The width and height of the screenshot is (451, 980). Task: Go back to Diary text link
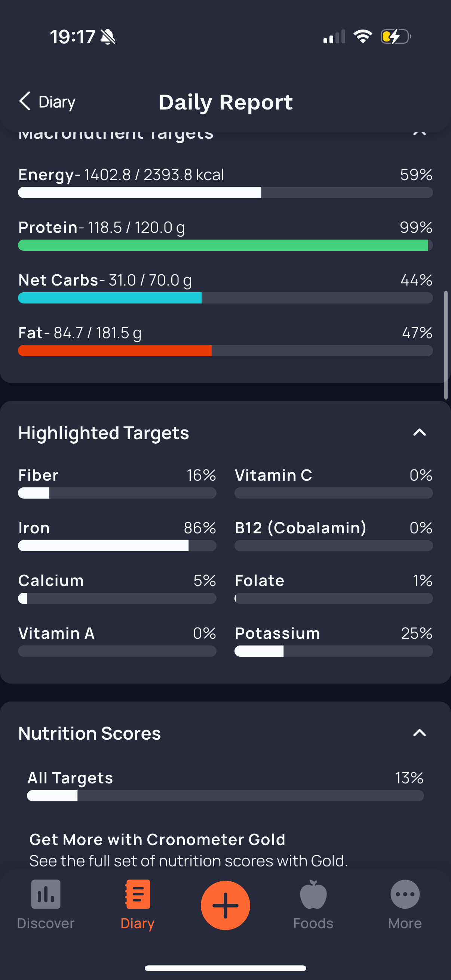57,102
